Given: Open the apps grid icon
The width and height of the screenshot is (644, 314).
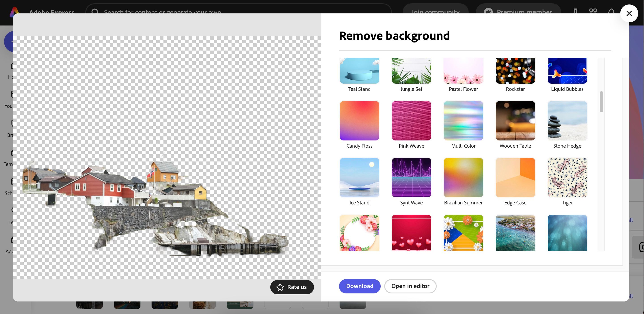Looking at the screenshot, I should pos(593,11).
